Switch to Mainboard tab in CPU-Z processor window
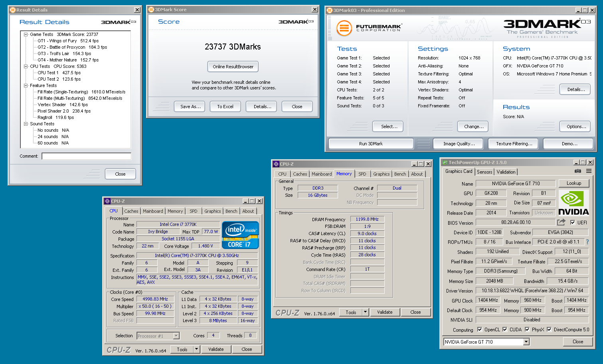 (x=153, y=211)
